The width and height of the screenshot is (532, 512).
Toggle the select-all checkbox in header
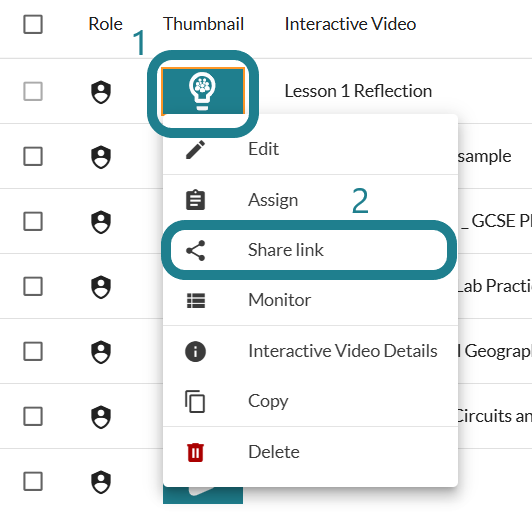33,24
